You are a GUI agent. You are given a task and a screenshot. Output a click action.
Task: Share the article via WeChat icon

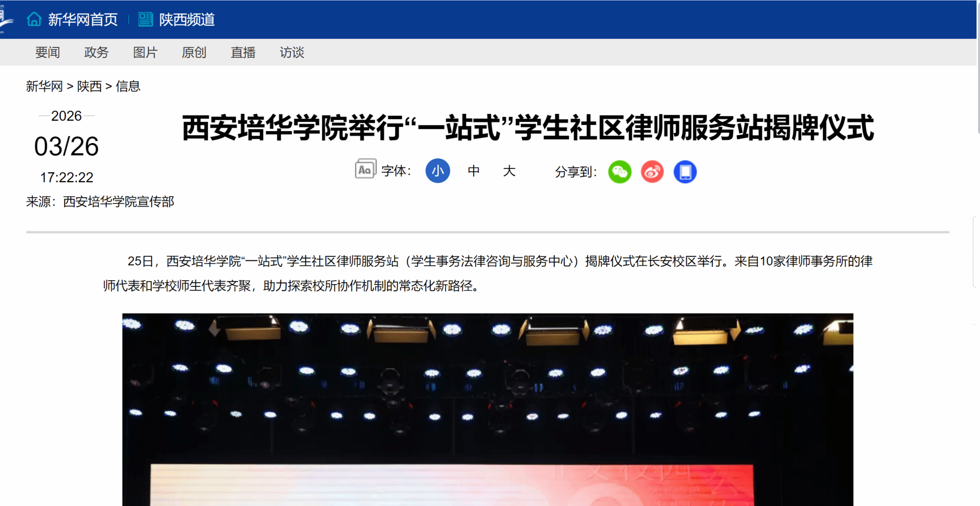point(620,172)
